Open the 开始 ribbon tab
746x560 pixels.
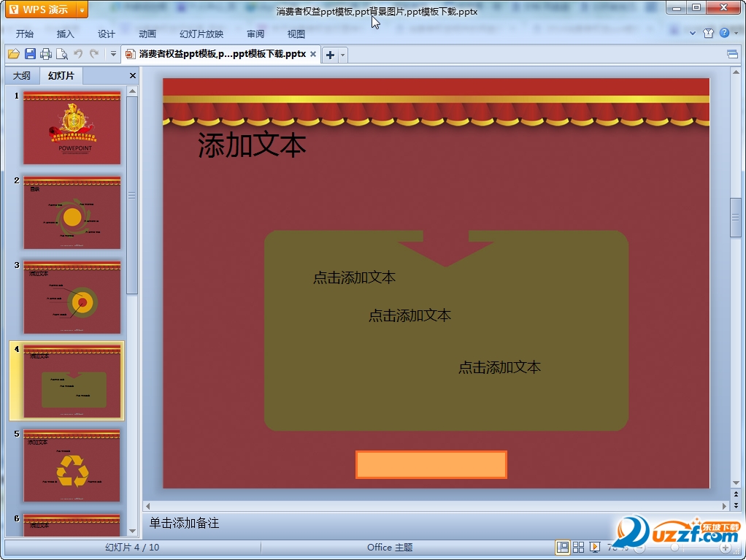click(25, 34)
